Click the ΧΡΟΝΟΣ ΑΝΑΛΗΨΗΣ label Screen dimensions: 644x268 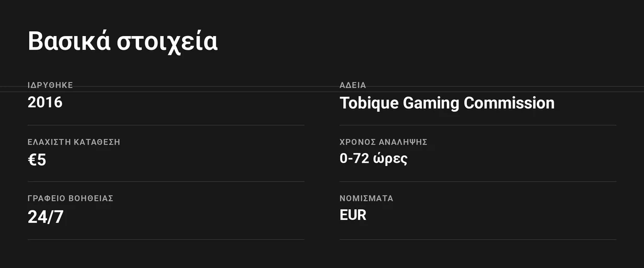pos(384,142)
